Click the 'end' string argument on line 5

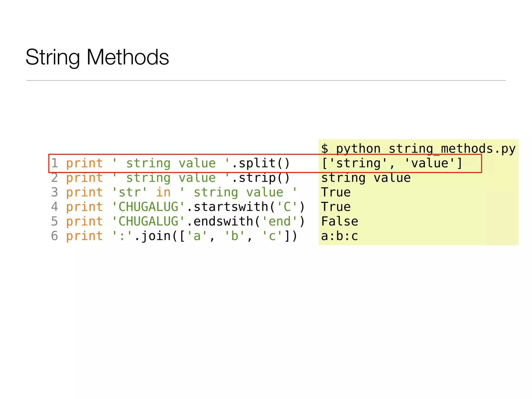pos(280,222)
